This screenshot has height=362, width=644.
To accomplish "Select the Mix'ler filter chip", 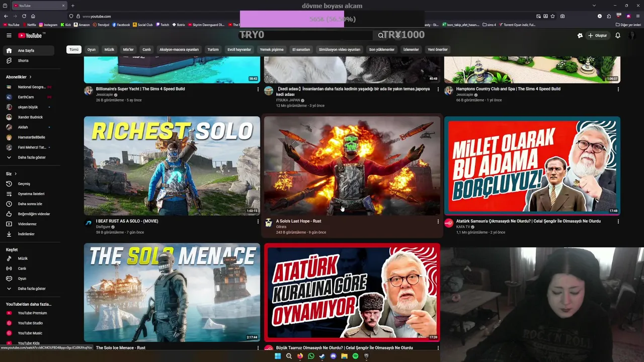I will tap(128, 50).
